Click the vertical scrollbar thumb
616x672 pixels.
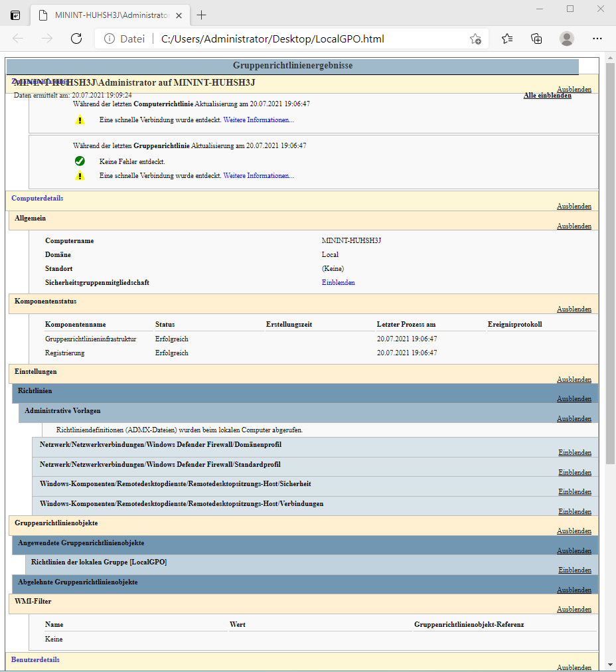611,263
